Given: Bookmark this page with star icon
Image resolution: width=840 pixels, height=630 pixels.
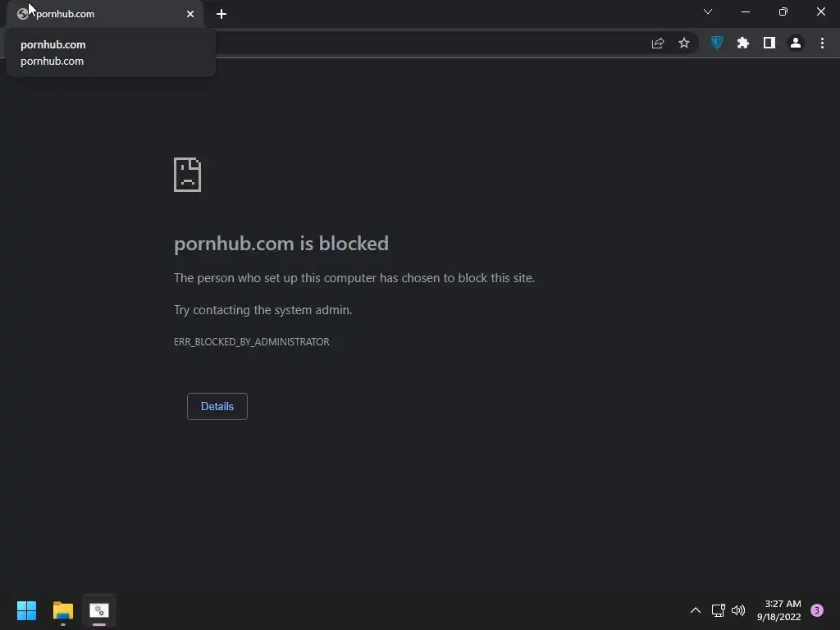Looking at the screenshot, I should pos(684,43).
